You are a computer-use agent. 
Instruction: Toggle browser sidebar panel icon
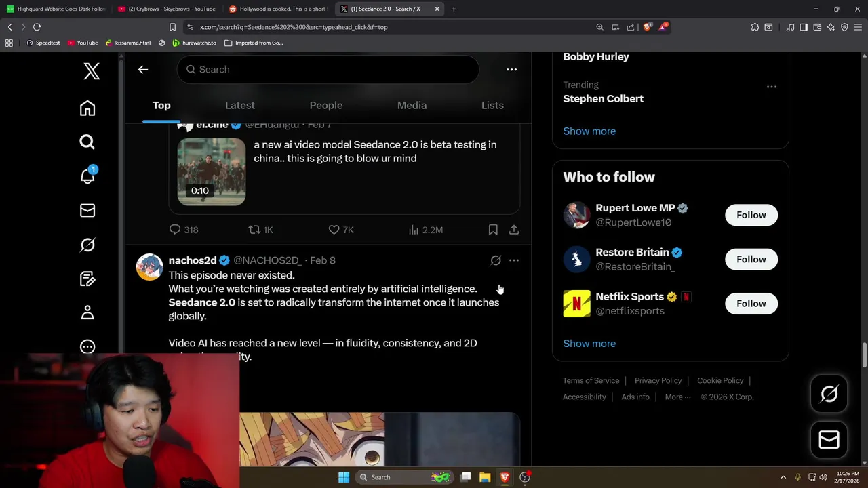click(804, 27)
